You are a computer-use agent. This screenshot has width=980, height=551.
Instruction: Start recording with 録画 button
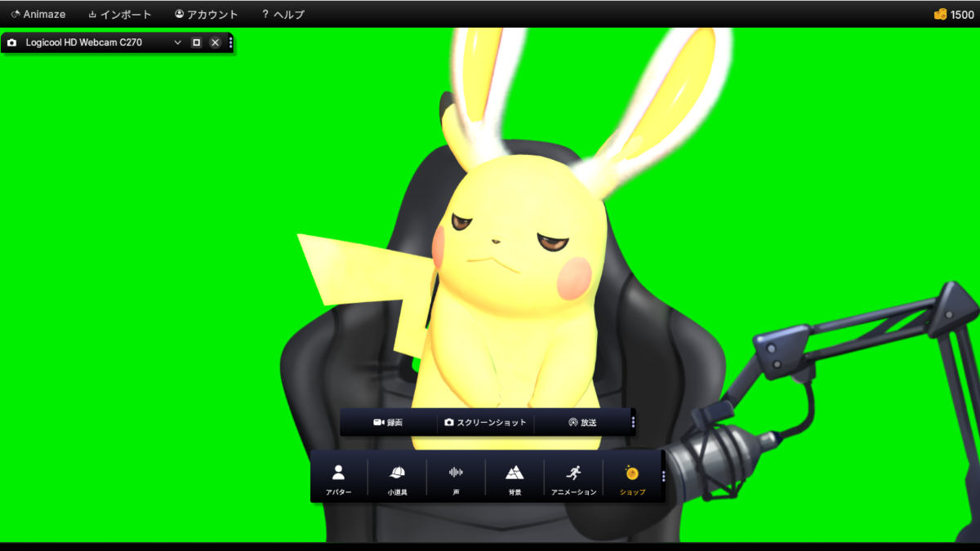coord(388,423)
